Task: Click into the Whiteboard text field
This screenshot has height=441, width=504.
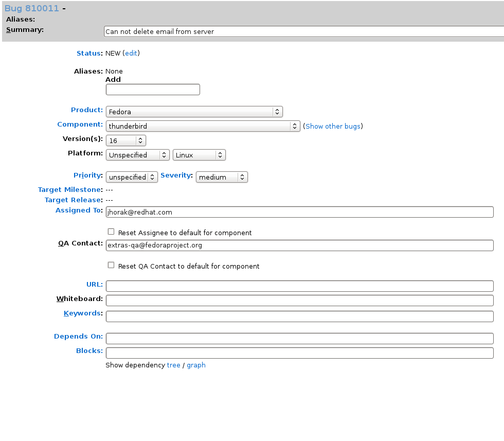Action: pyautogui.click(x=299, y=301)
